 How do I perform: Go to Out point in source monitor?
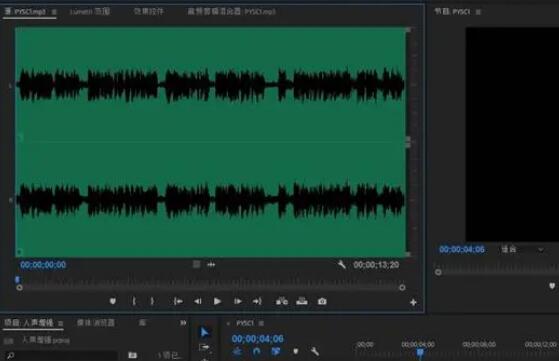[257, 301]
